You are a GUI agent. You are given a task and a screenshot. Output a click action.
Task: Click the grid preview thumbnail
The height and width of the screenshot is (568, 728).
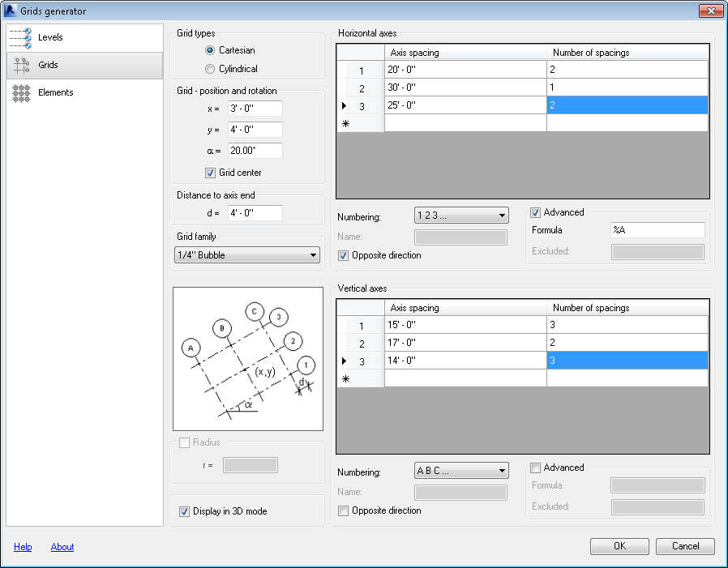point(247,358)
